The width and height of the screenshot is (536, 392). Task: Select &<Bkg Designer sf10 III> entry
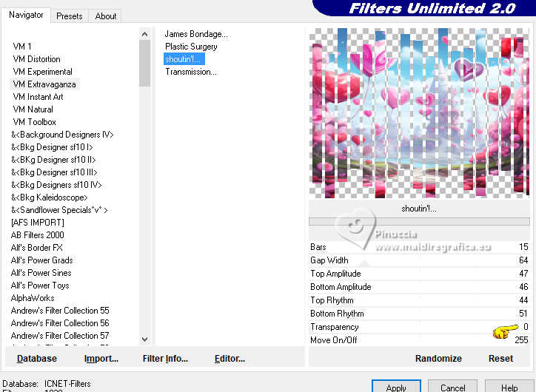pos(54,172)
